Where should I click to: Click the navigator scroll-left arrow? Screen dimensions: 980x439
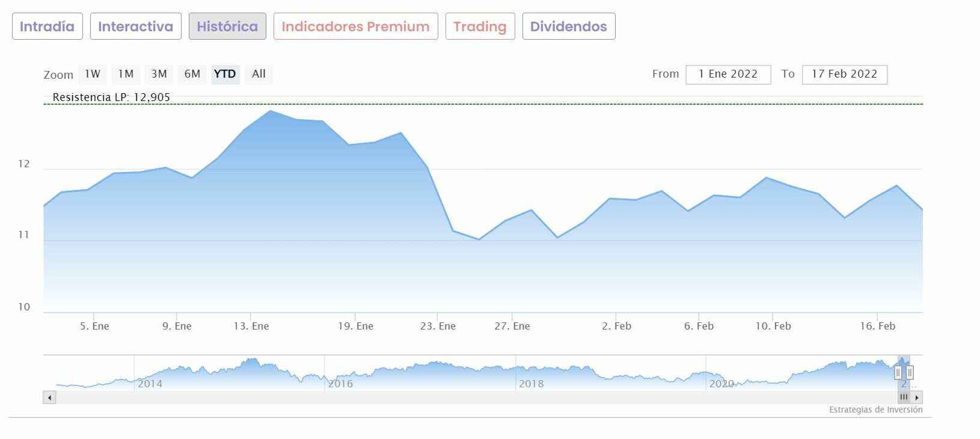click(49, 398)
